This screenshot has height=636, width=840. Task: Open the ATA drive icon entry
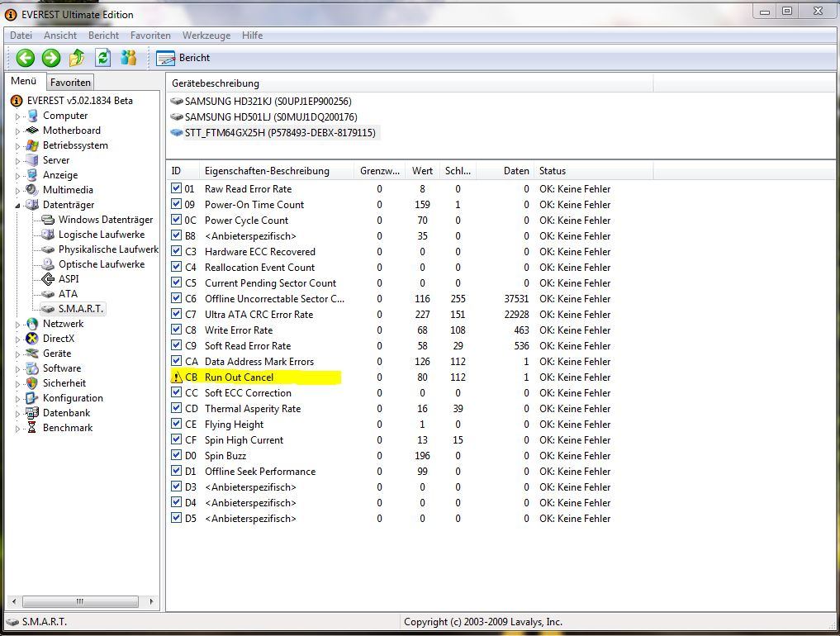pos(48,294)
